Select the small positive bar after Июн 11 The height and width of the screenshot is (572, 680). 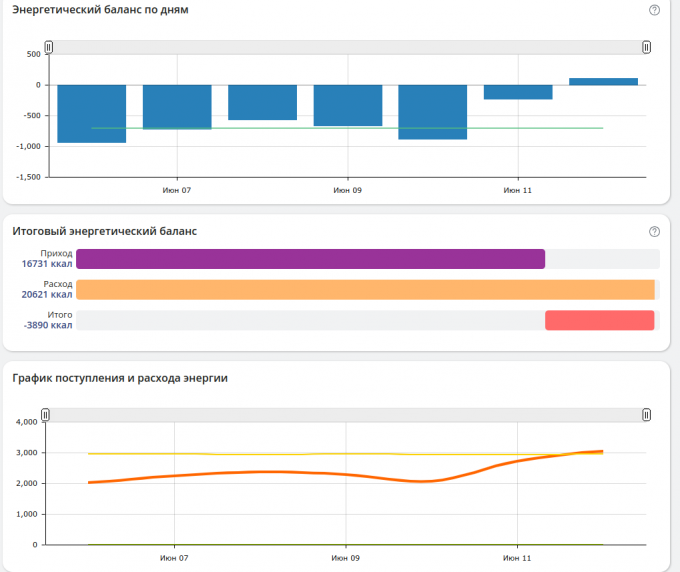(603, 81)
